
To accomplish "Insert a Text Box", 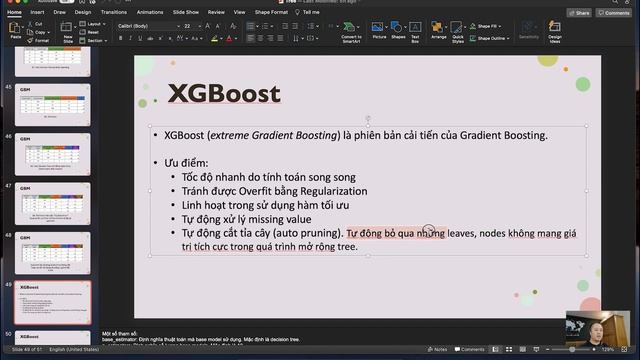I will click(415, 32).
